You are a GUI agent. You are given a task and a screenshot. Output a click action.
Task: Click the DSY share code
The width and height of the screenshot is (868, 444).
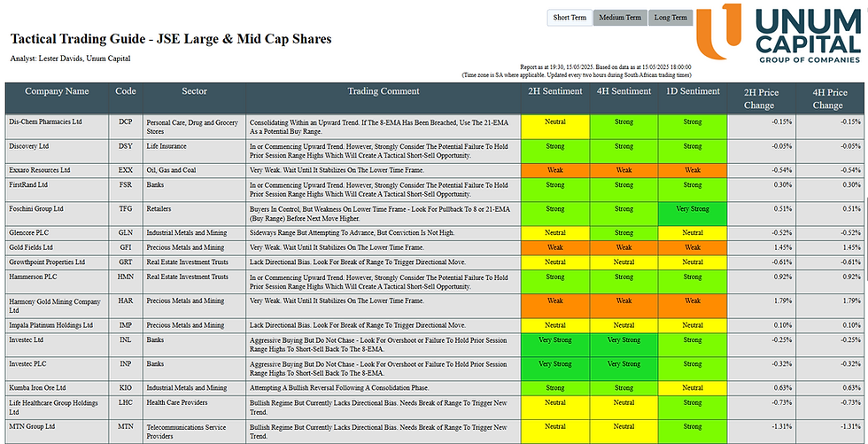[126, 146]
